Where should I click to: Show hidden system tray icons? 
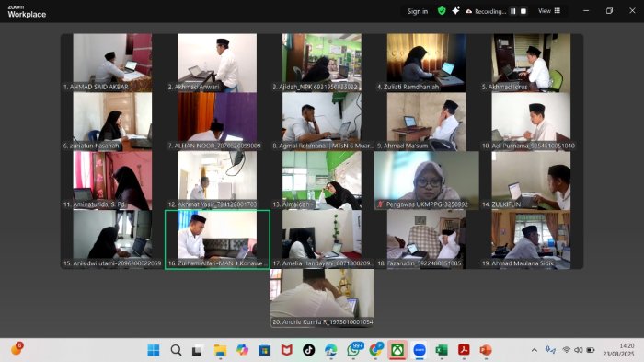[535, 350]
